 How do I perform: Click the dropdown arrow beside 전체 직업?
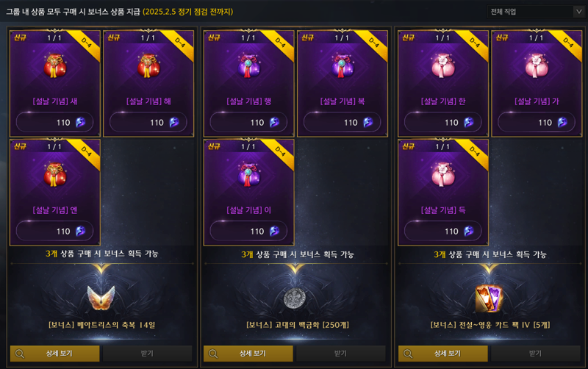(x=578, y=12)
